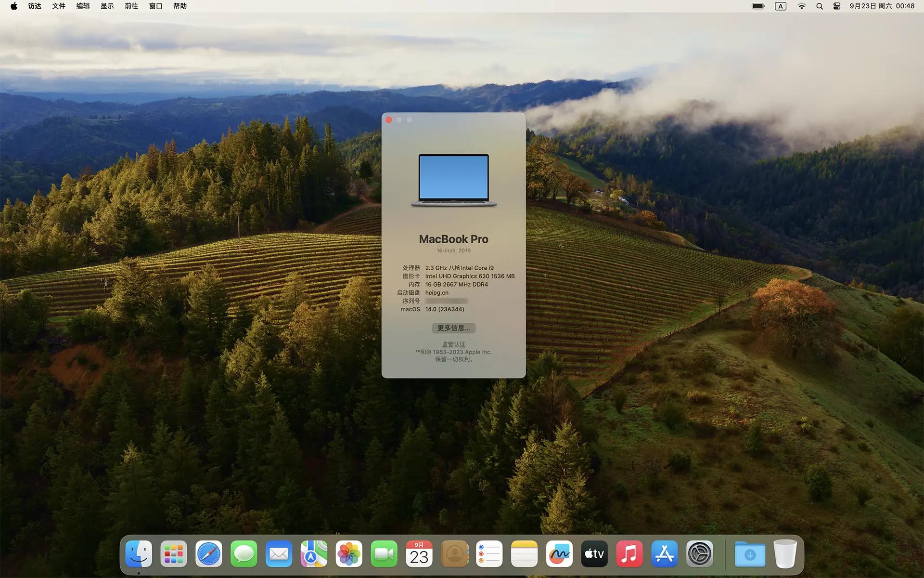Open the Reminders app
The image size is (924, 578).
click(x=489, y=553)
